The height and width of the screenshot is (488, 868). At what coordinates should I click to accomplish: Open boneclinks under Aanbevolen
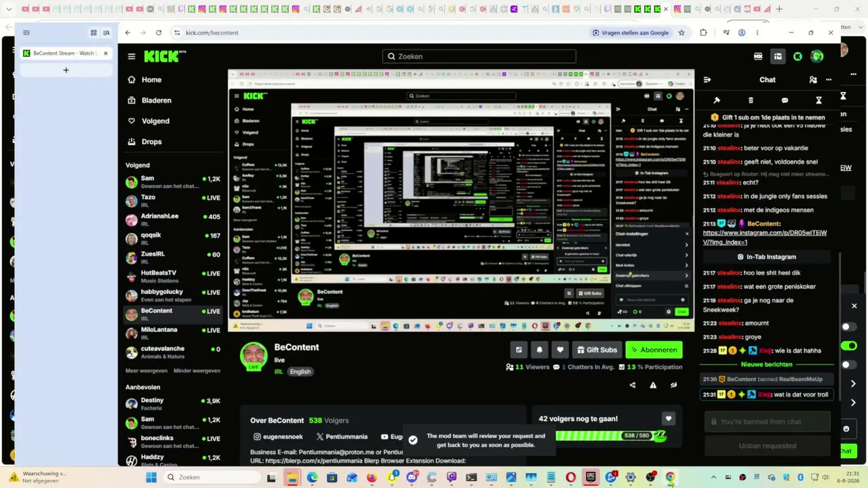[x=173, y=442]
